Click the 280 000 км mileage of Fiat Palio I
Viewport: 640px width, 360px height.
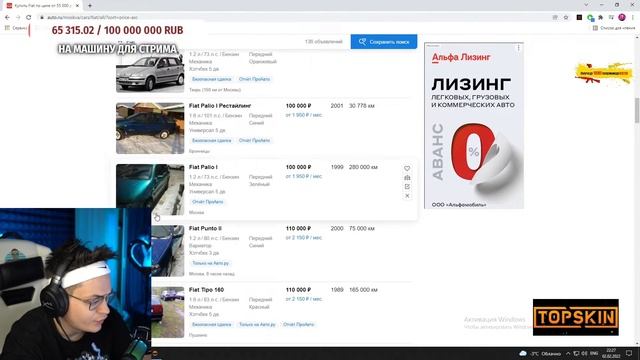(363, 167)
